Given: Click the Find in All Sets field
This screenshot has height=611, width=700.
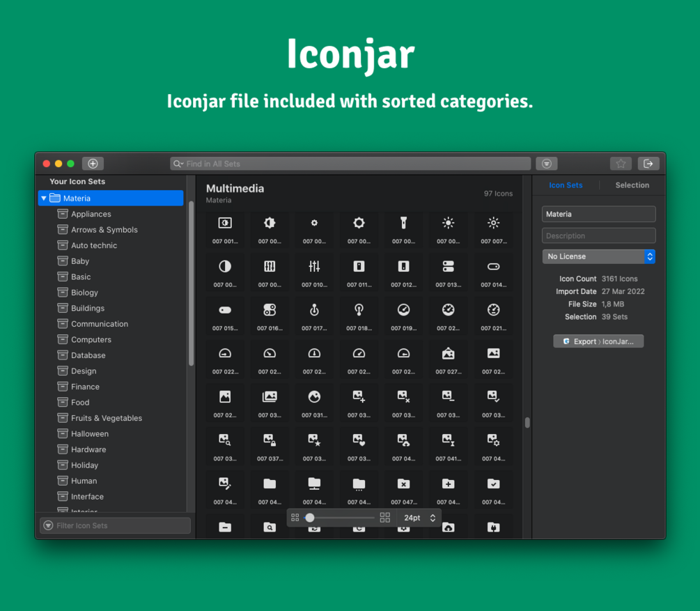Looking at the screenshot, I should coord(350,164).
